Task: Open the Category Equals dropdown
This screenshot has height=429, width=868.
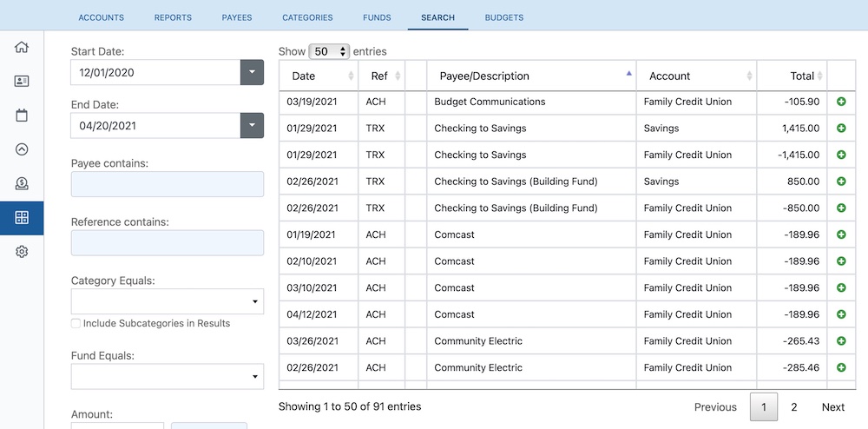Action: point(168,301)
